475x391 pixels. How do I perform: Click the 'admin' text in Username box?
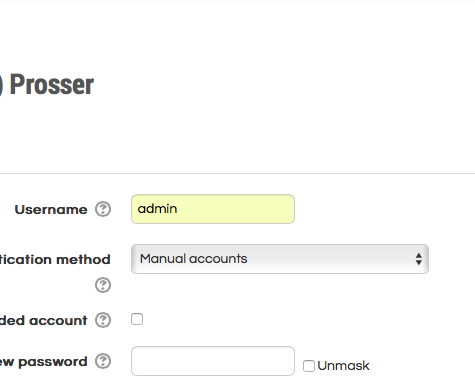[157, 209]
